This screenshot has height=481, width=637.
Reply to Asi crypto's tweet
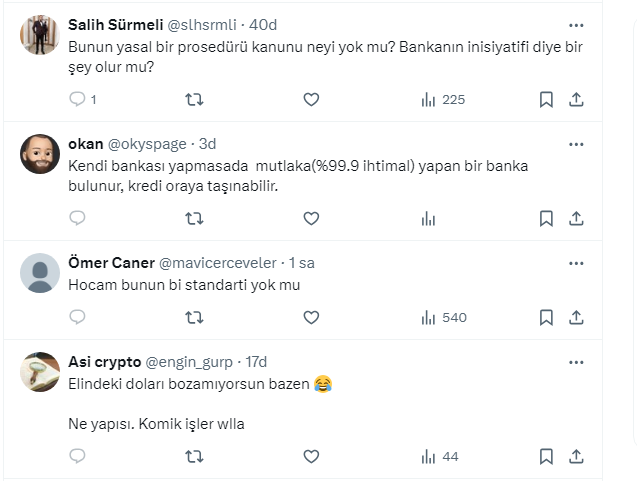(78, 456)
